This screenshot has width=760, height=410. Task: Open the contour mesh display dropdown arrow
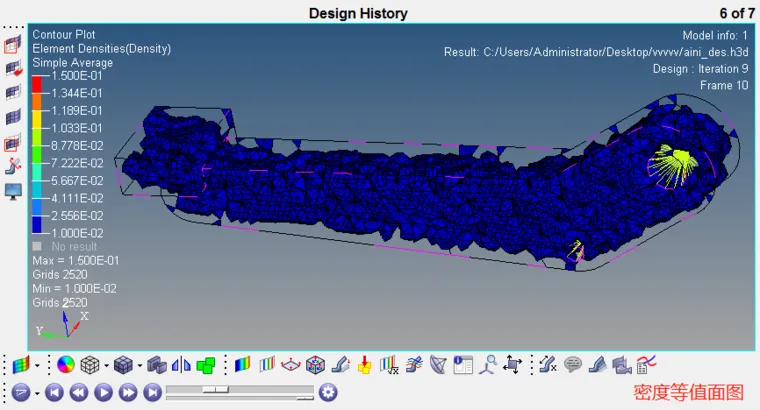pyautogui.click(x=37, y=365)
